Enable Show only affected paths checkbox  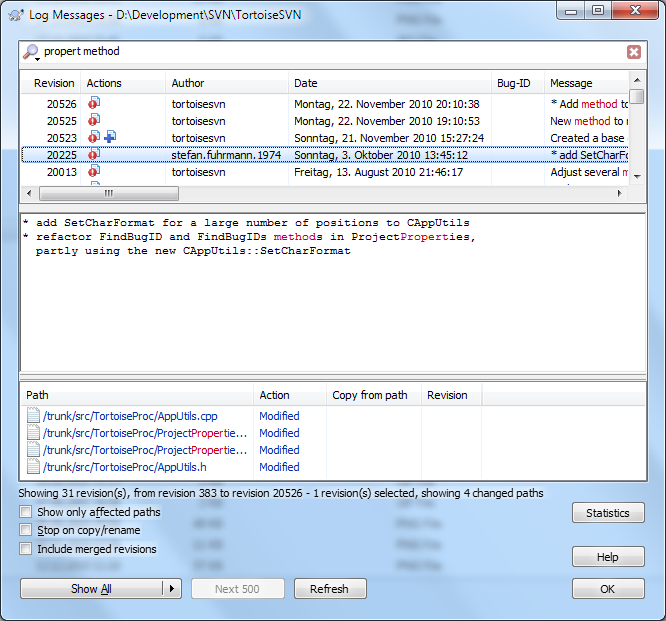tap(25, 513)
